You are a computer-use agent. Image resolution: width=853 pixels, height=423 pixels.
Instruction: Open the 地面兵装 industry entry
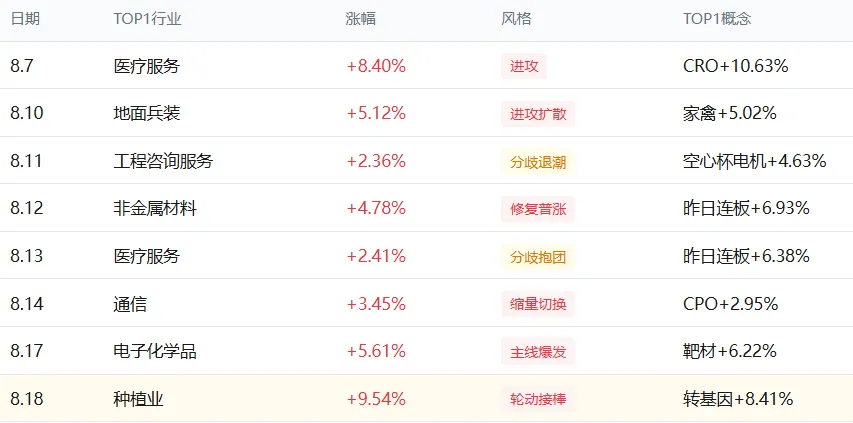[147, 114]
